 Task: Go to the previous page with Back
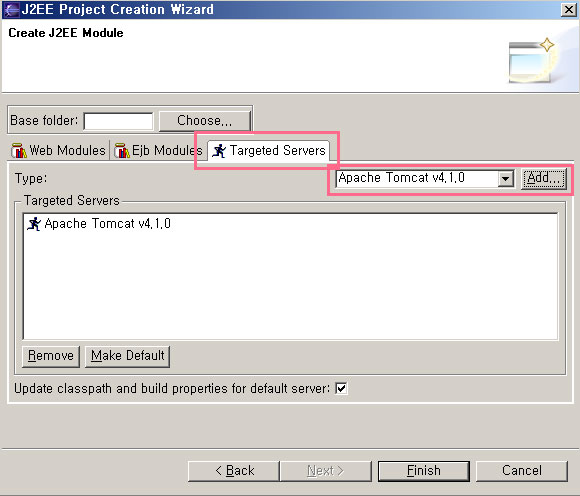pyautogui.click(x=234, y=471)
